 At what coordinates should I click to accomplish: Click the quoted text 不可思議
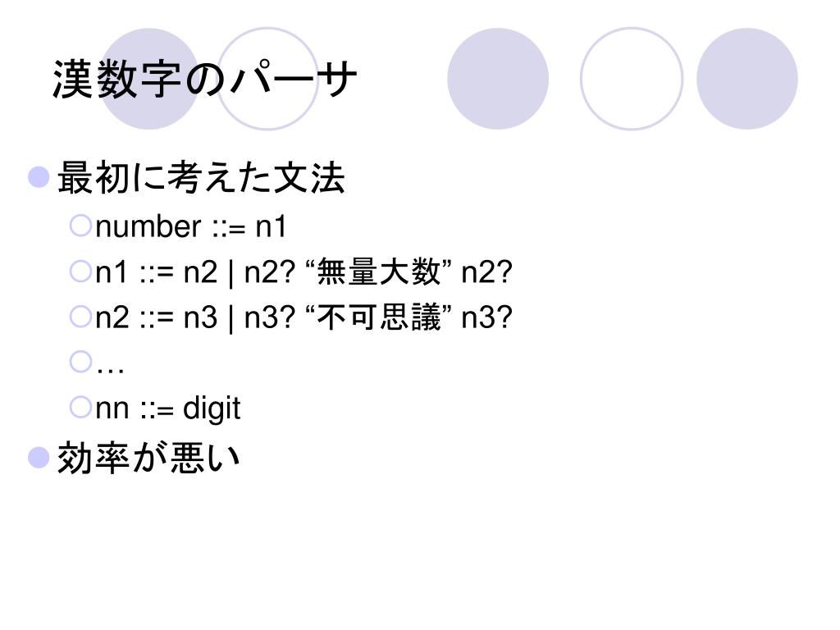point(379,317)
